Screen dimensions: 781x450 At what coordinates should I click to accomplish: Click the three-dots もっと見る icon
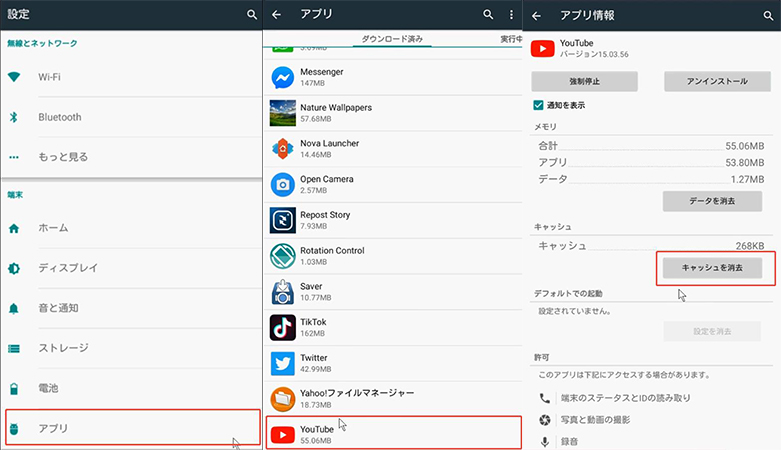coord(14,157)
